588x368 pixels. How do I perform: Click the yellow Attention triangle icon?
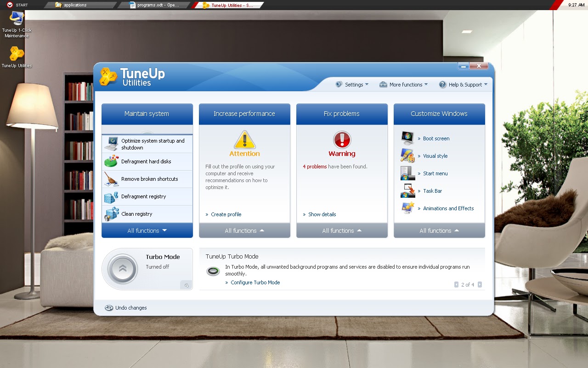(x=244, y=139)
